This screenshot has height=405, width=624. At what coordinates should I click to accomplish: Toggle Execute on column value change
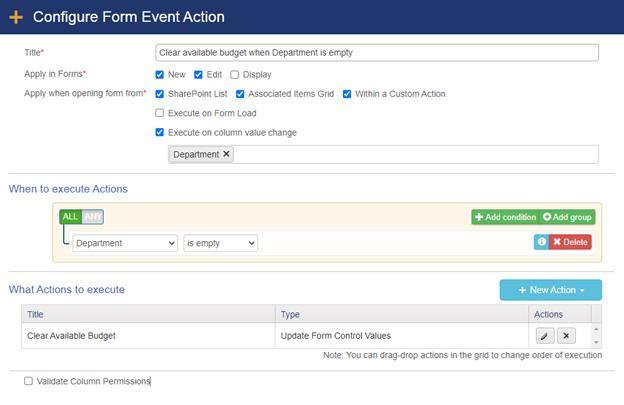[x=160, y=132]
